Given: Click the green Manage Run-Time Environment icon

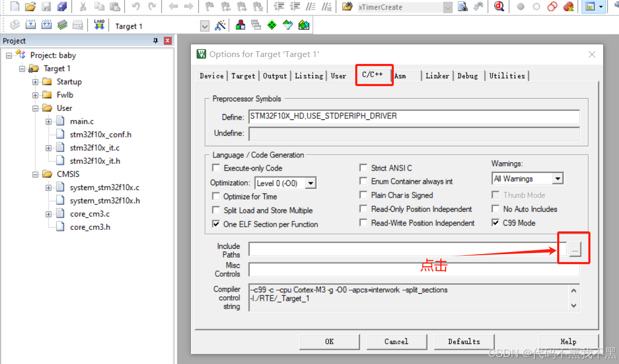Looking at the screenshot, I should [x=272, y=25].
